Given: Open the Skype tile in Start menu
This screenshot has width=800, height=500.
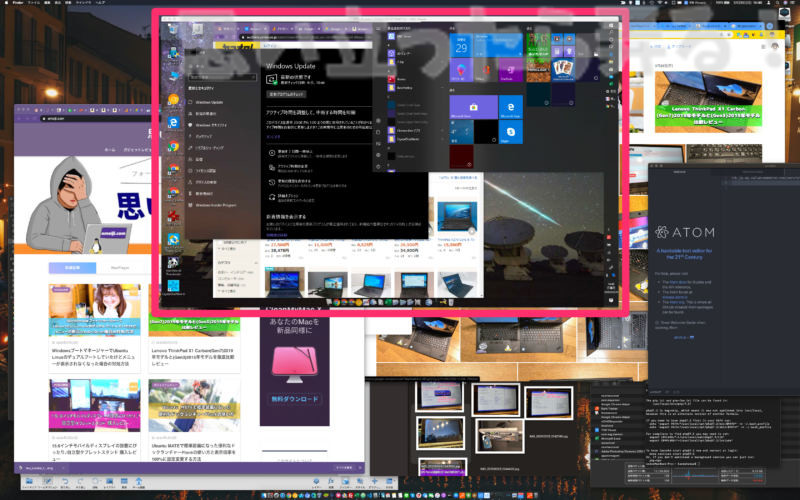Looking at the screenshot, I should (511, 132).
